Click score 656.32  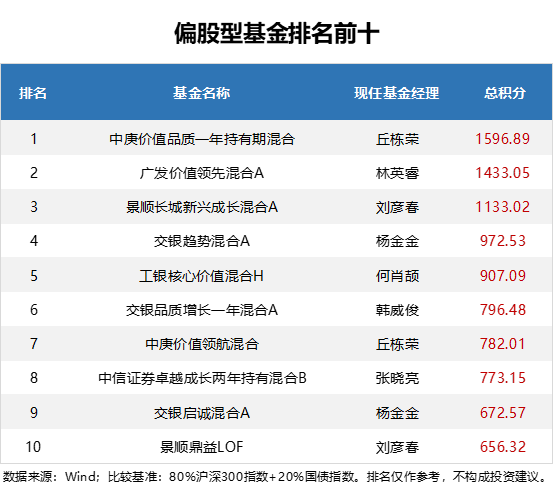click(503, 447)
